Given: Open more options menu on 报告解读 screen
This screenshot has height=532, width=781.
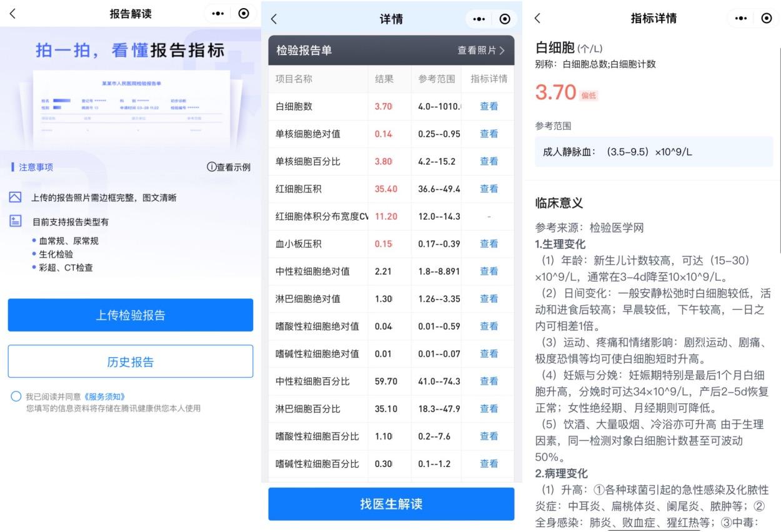Looking at the screenshot, I should [218, 14].
